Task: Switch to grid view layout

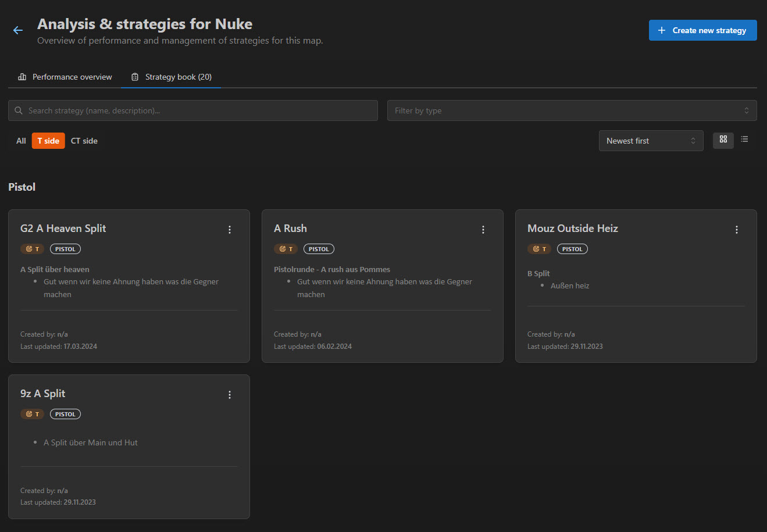Action: 723,140
